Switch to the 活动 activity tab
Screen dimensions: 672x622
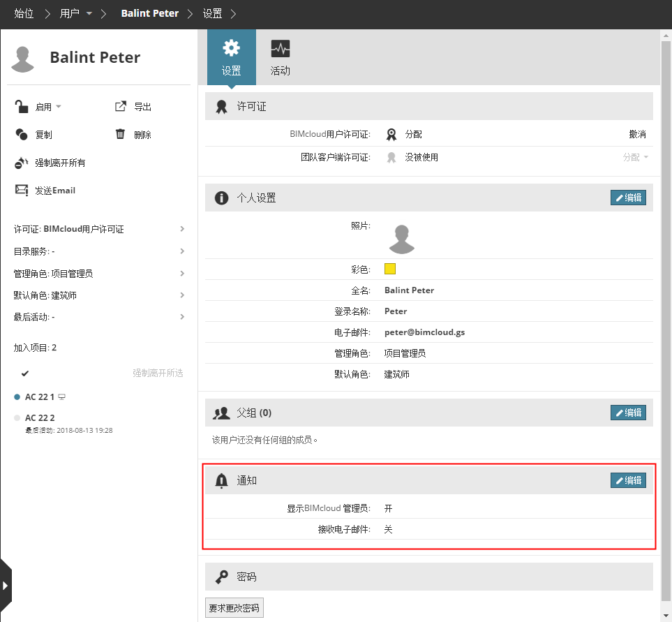coord(281,57)
